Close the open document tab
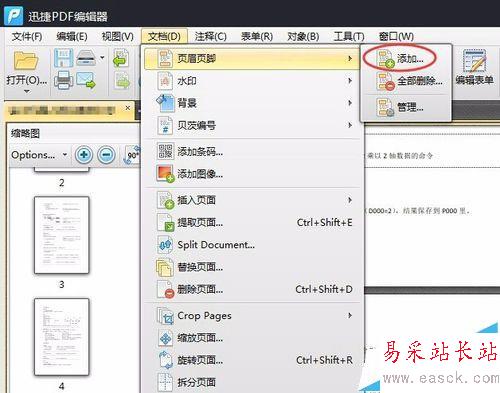 128,108
